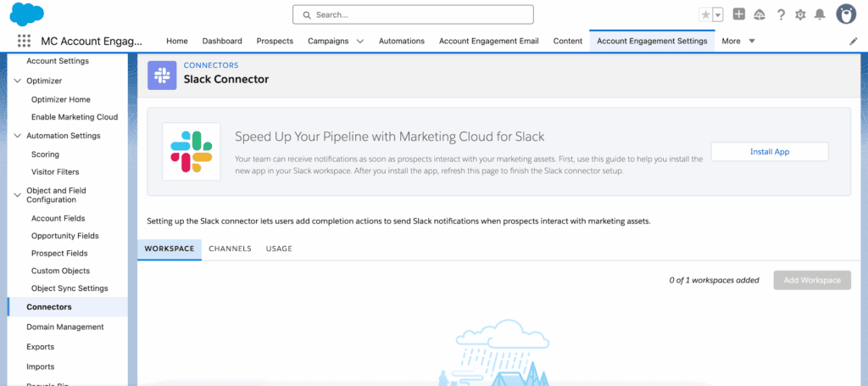Open Visitor Filters in sidebar
The width and height of the screenshot is (868, 386).
click(x=55, y=171)
